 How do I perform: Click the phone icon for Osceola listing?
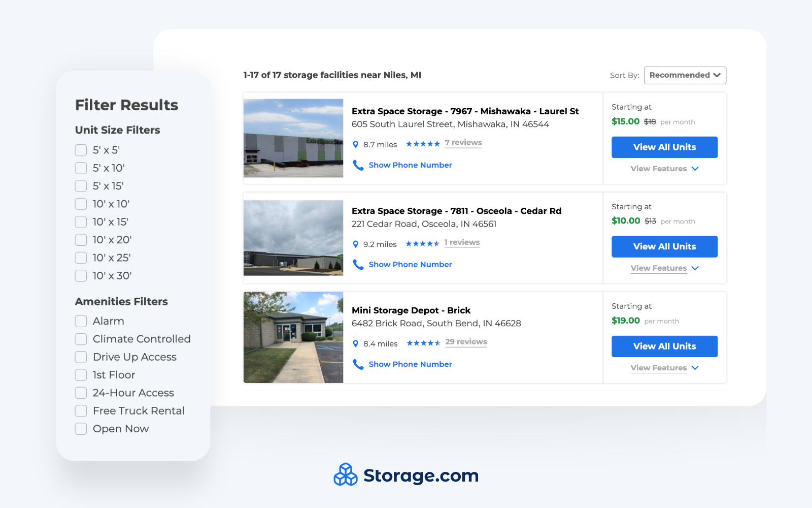358,264
